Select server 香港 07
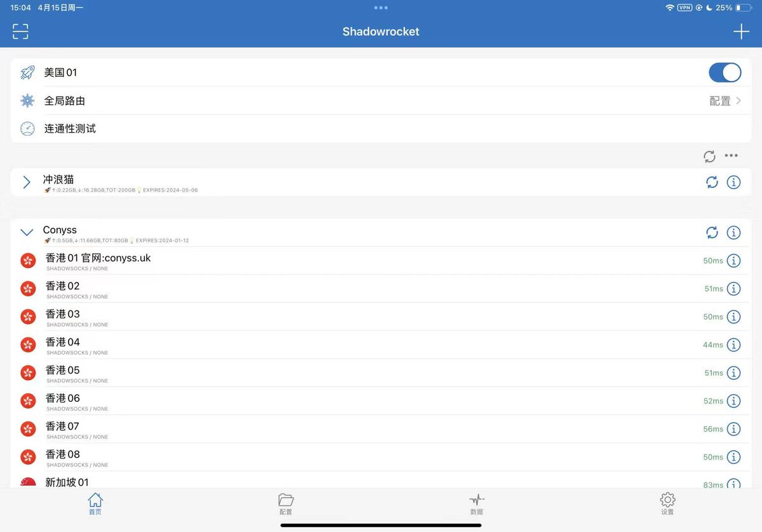762x532 pixels. tap(381, 429)
